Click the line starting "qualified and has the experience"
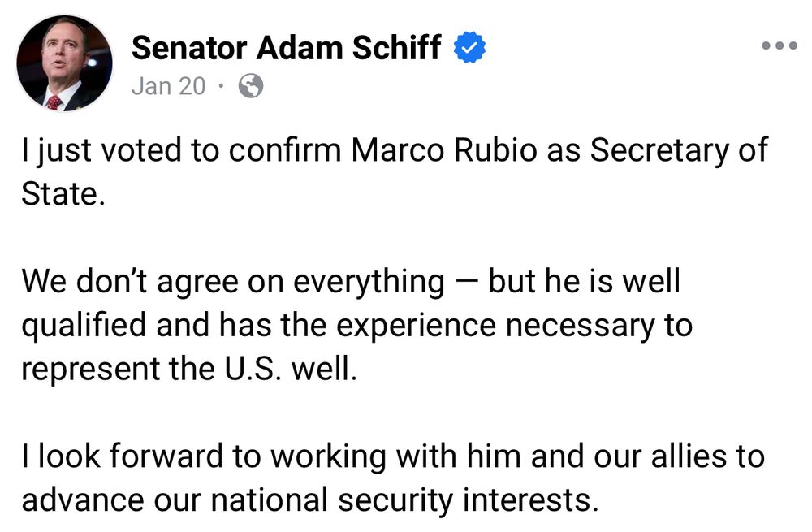Image resolution: width=812 pixels, height=532 pixels. click(x=356, y=326)
